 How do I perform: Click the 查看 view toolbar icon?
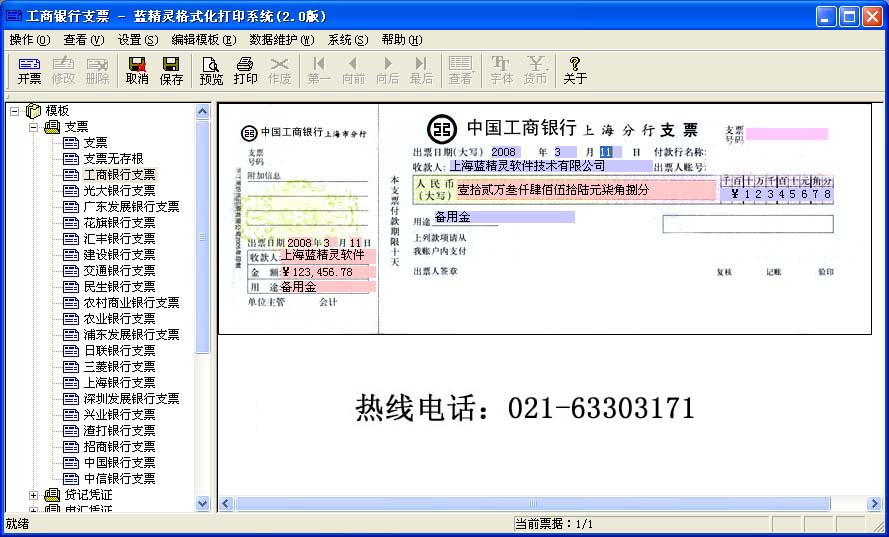460,70
